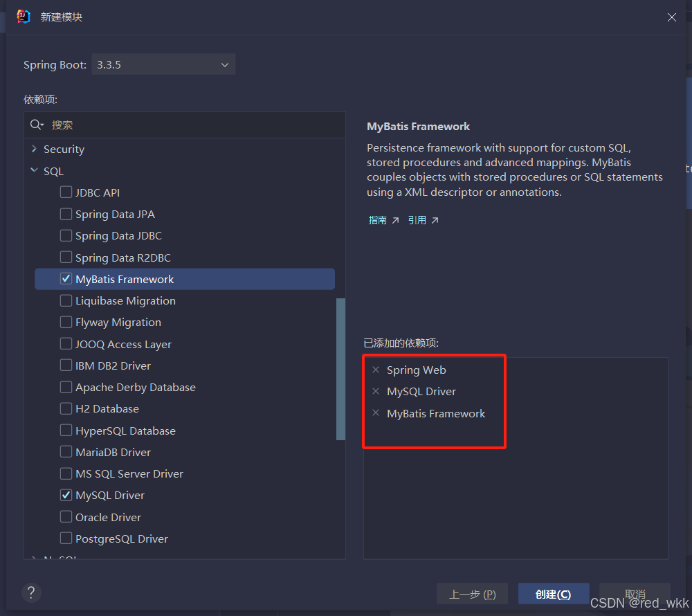Screen dimensions: 692x616
Task: Click the Create button
Action: coord(554,594)
